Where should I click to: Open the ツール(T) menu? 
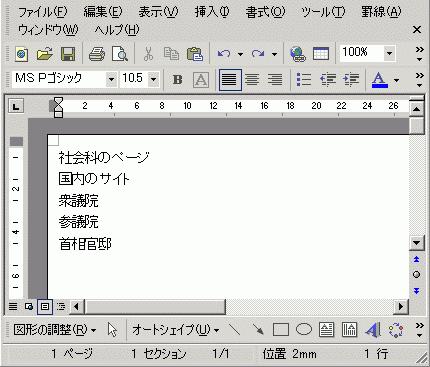(323, 12)
